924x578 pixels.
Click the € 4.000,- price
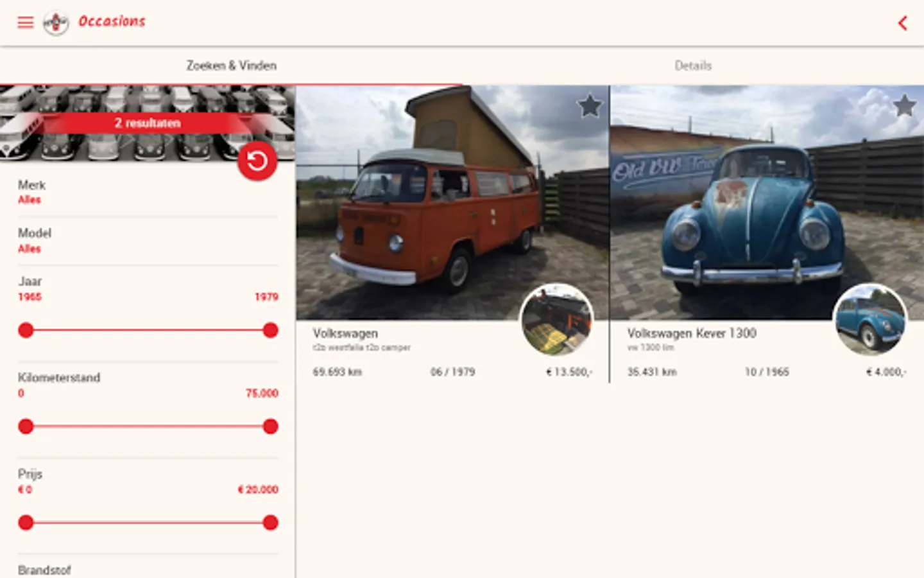[x=886, y=372]
